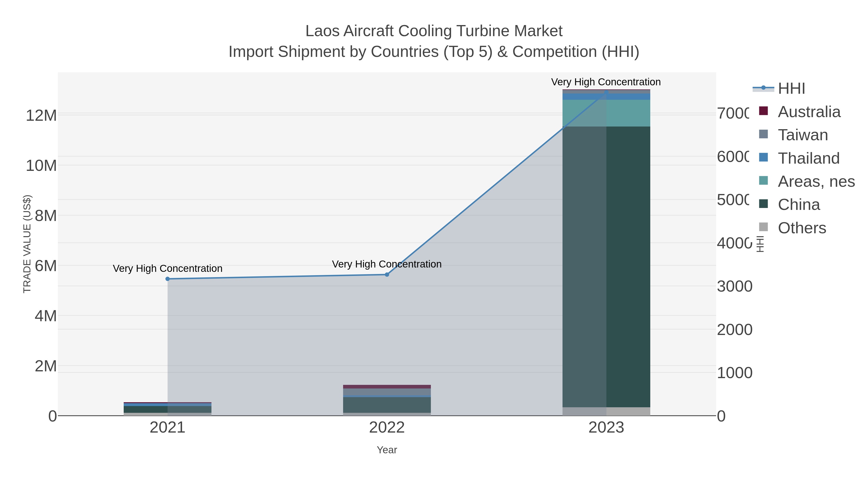Viewport: 868px width, 488px height.
Task: Click the 2022 Very High Concentration annotation
Action: pyautogui.click(x=387, y=264)
